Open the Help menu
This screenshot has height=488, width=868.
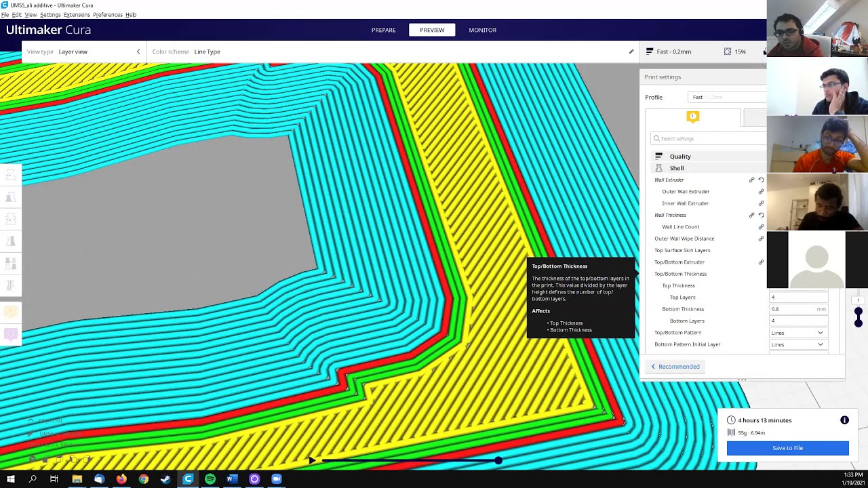click(131, 14)
